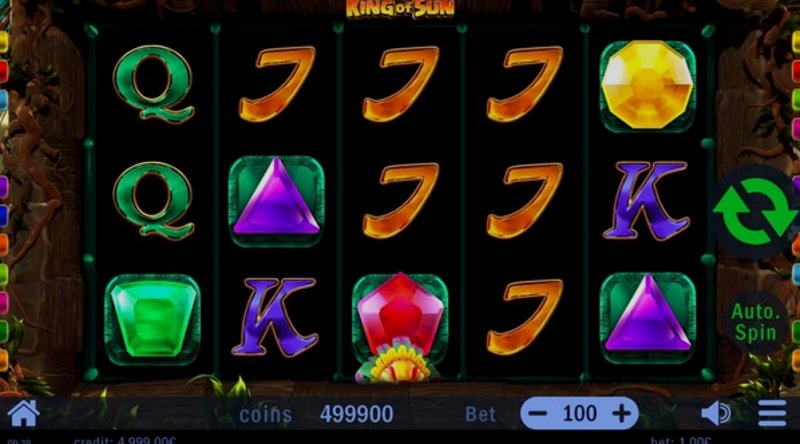
Task: Increase bet with plus button
Action: [x=621, y=413]
